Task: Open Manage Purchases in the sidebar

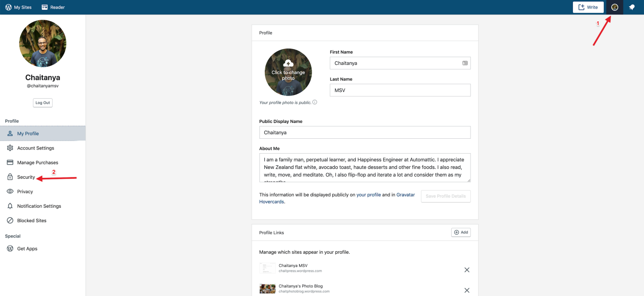Action: click(x=43, y=162)
